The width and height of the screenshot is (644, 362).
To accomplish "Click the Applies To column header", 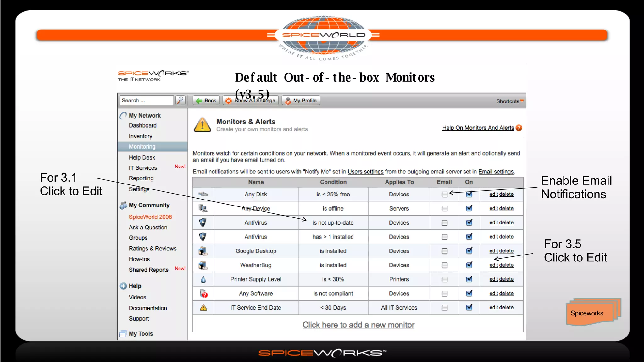I will click(x=399, y=182).
